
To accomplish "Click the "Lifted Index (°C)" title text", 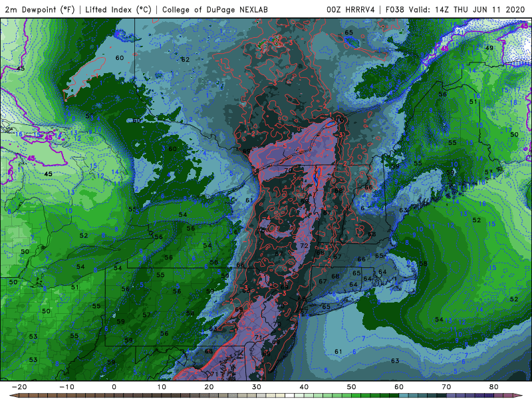I will (118, 9).
